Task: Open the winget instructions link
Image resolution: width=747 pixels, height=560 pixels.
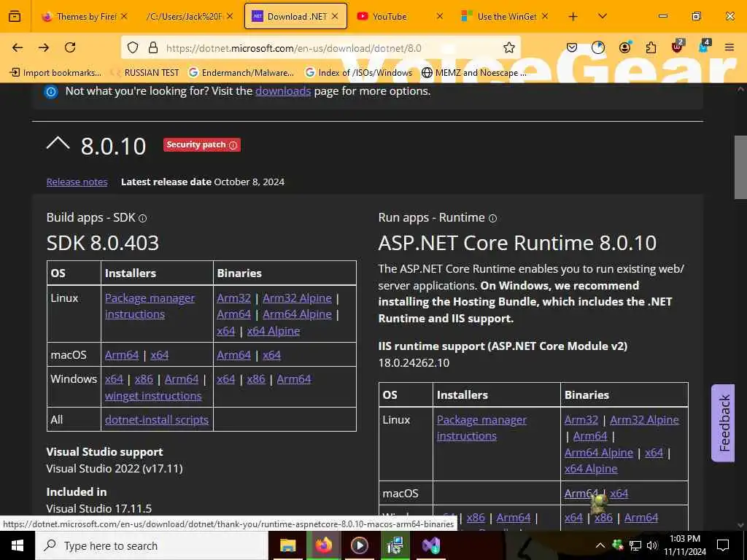Action: (x=153, y=396)
